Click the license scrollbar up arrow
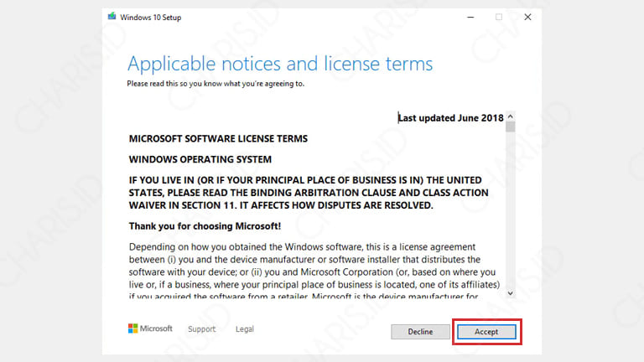This screenshot has height=362, width=644. (510, 116)
